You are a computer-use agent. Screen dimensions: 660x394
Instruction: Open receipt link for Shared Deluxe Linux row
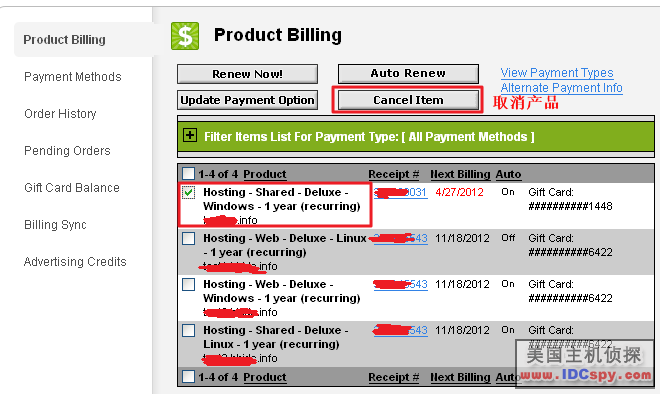[401, 330]
